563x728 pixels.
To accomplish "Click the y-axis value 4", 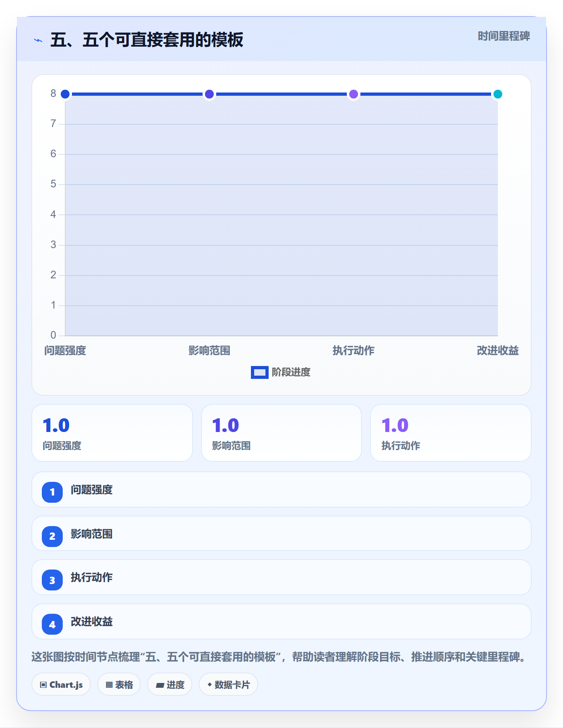I will pos(53,215).
